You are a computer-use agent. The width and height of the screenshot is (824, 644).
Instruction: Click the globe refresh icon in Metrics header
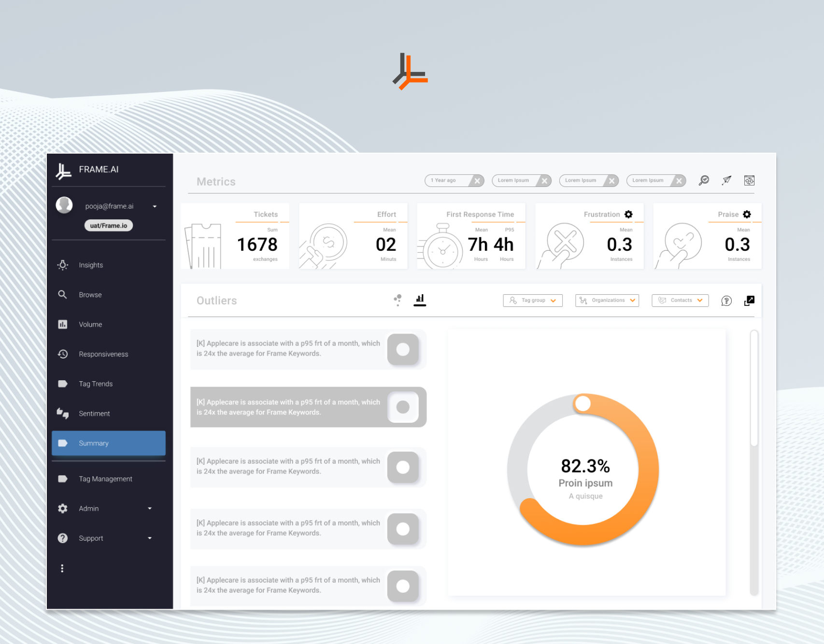[749, 180]
